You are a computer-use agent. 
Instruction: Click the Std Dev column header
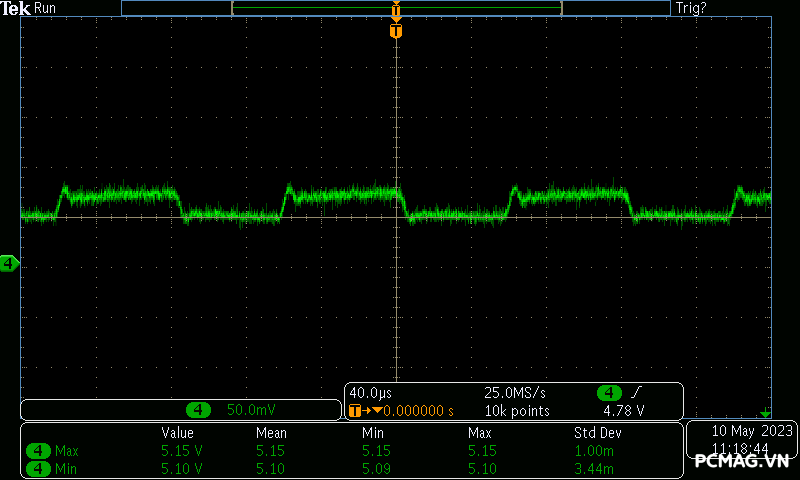pos(595,433)
